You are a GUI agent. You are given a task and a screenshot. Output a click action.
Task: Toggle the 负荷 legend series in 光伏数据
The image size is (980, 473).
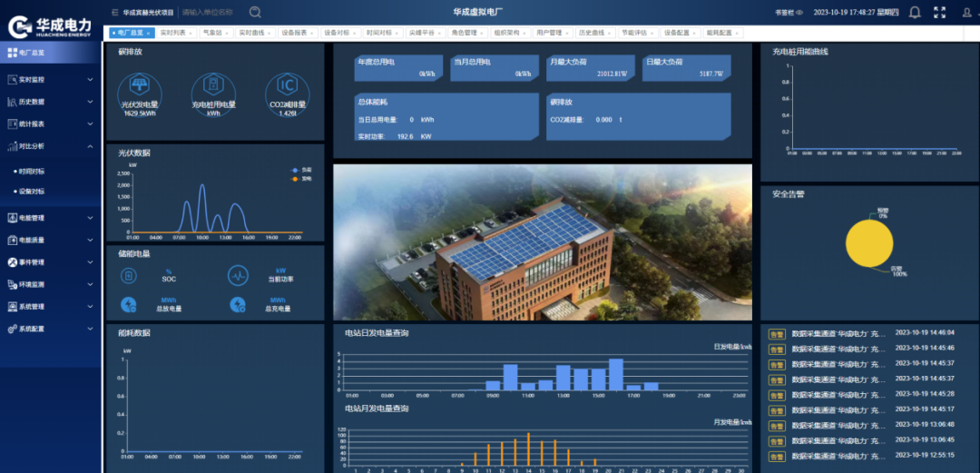pos(302,170)
